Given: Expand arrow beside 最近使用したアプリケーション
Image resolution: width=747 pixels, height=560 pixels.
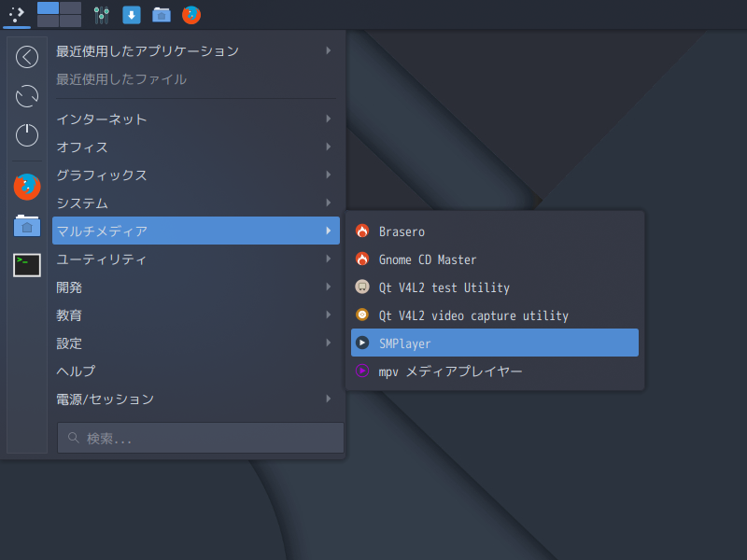Looking at the screenshot, I should pos(329,50).
